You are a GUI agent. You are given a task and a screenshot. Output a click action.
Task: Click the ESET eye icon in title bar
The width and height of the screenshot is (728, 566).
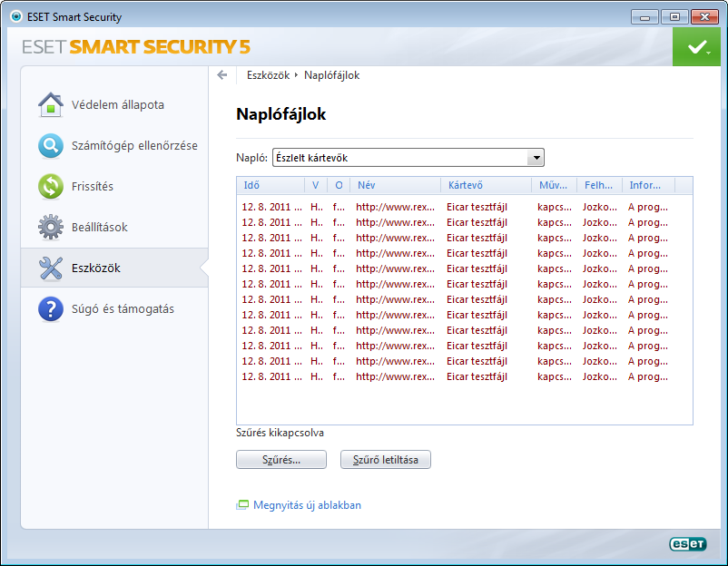click(x=16, y=16)
